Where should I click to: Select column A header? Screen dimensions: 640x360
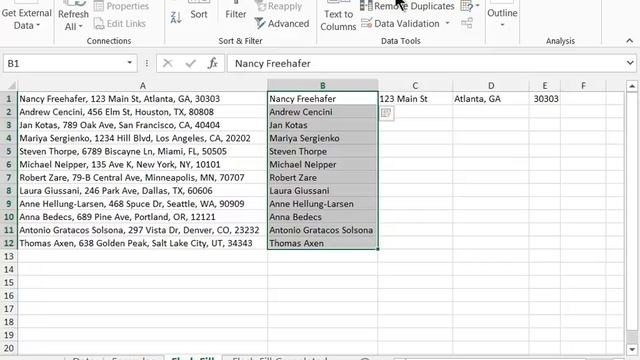[142, 86]
